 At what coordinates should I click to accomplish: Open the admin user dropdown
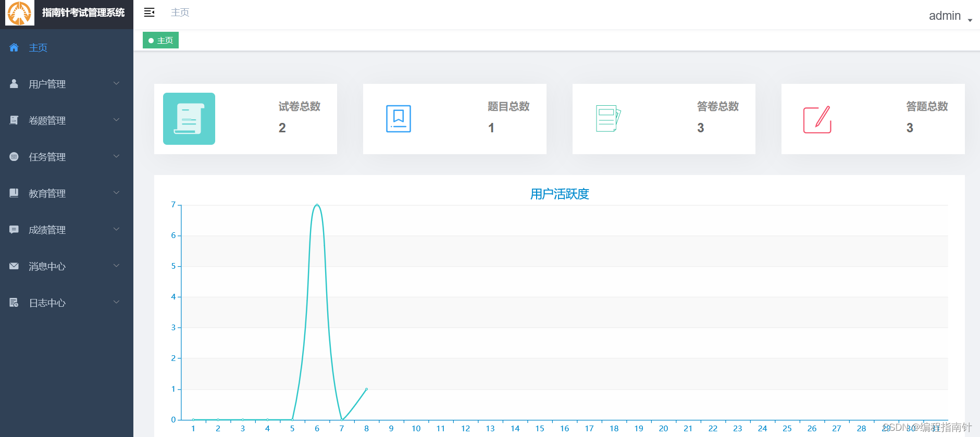point(950,16)
